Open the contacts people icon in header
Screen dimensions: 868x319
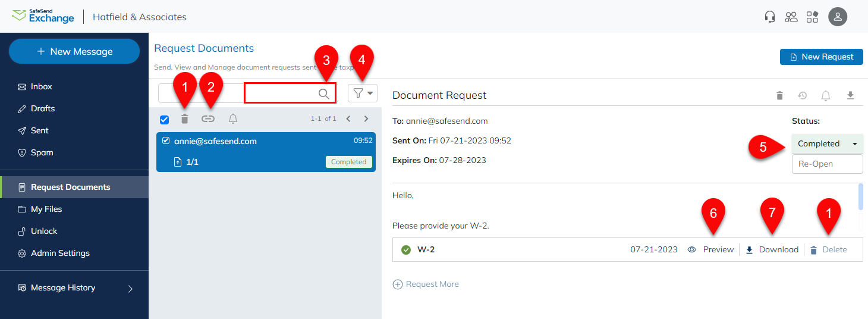pyautogui.click(x=791, y=17)
